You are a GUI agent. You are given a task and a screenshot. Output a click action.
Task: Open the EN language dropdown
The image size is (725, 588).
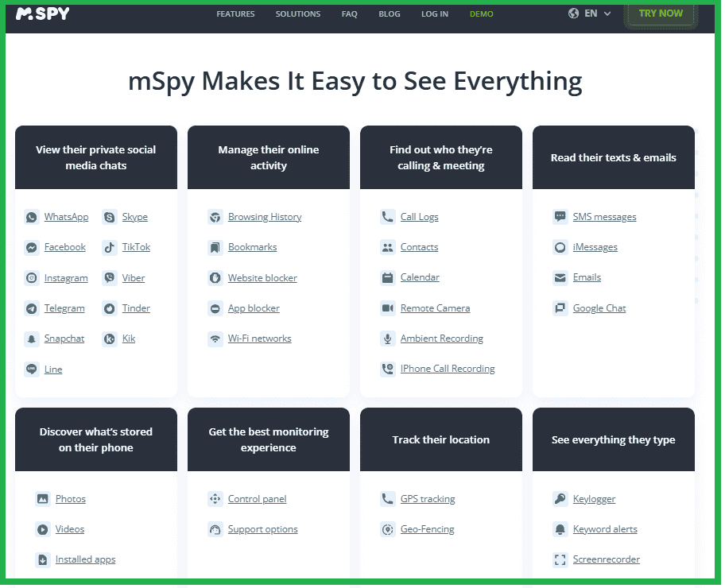(590, 14)
